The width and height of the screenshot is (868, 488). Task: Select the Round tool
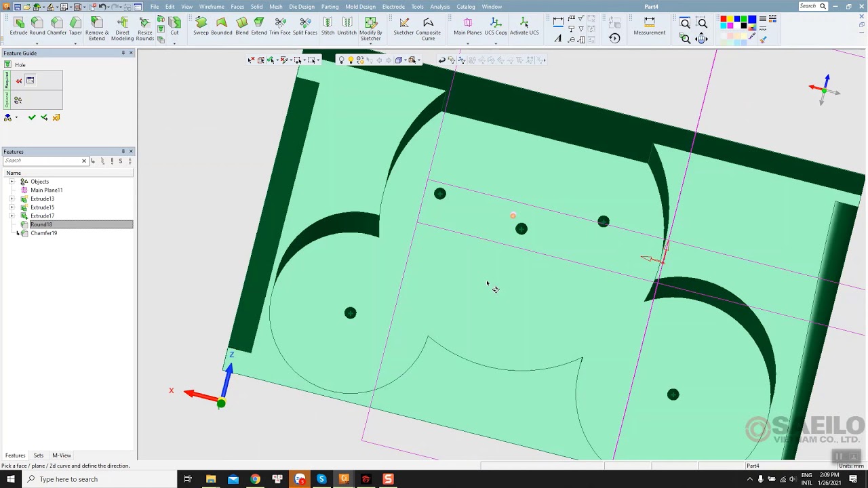point(37,26)
